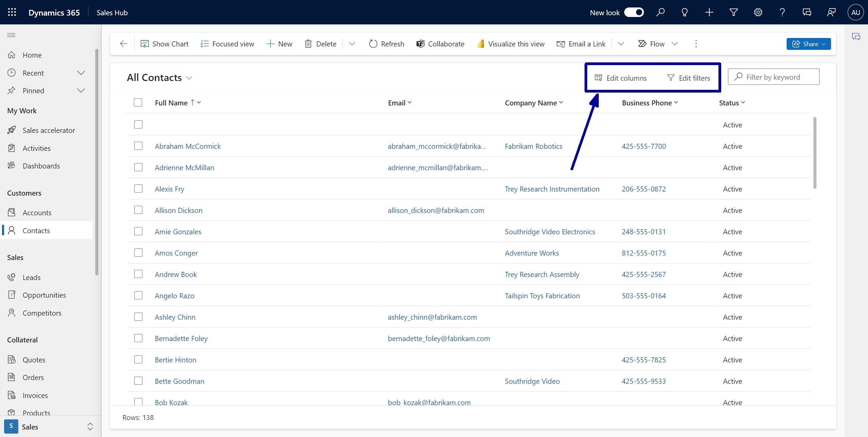Toggle the New look switch

pos(634,13)
